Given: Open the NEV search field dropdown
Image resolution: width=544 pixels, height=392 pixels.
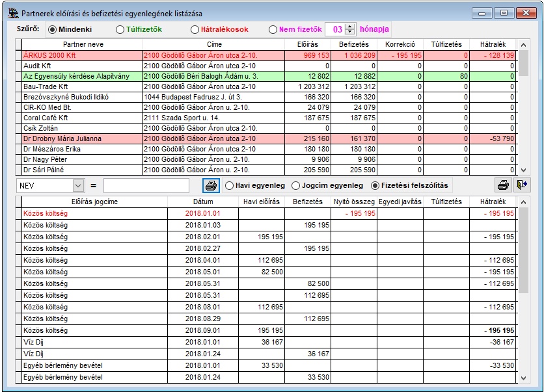Looking at the screenshot, I should pos(79,186).
